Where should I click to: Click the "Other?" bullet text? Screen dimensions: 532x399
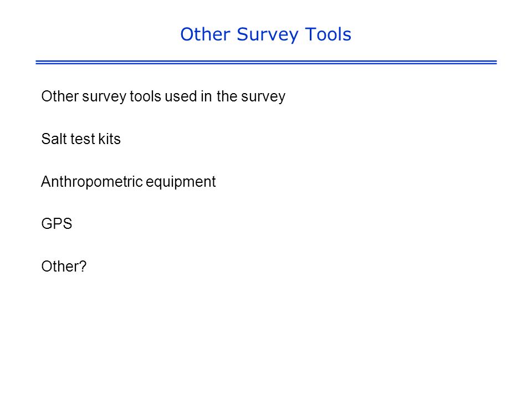(x=64, y=267)
